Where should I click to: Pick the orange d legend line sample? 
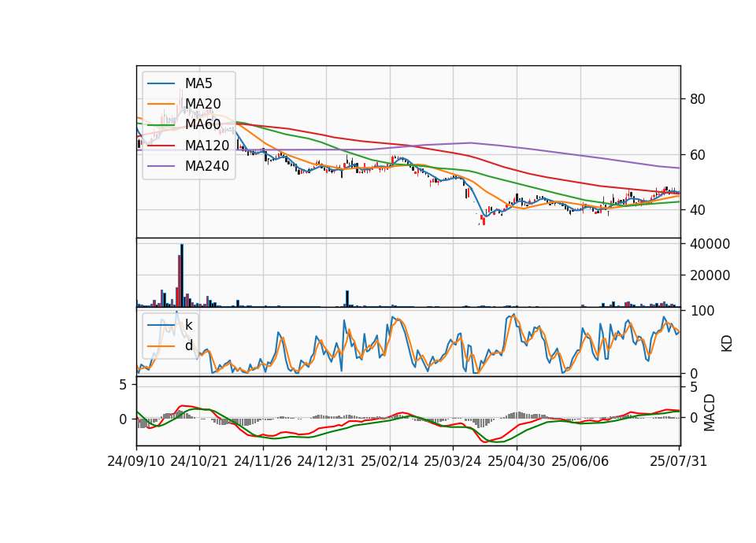click(x=161, y=345)
